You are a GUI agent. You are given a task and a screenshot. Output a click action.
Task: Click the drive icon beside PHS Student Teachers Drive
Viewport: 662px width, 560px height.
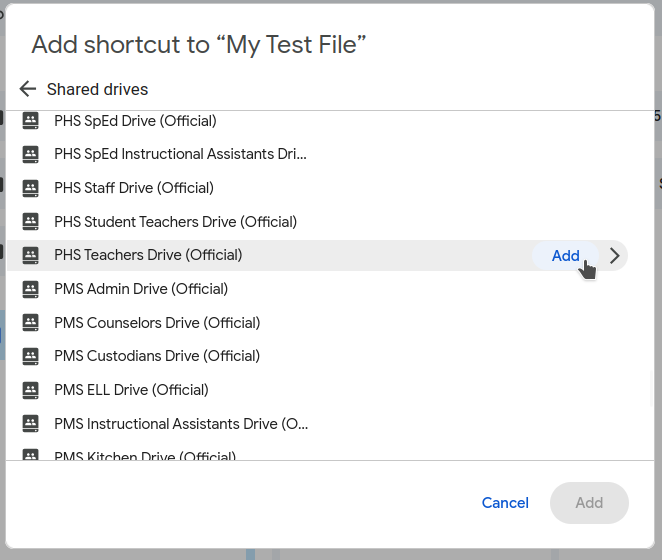[x=30, y=222]
